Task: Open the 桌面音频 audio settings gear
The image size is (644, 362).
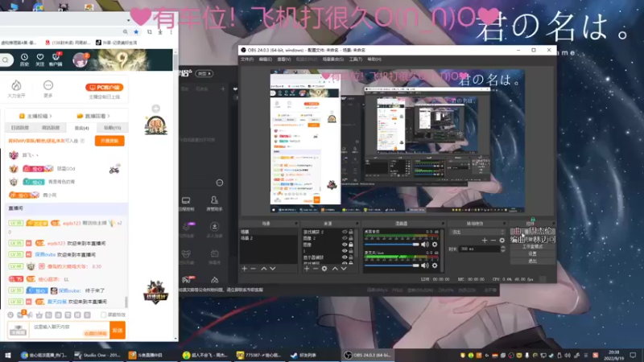Action: point(435,245)
